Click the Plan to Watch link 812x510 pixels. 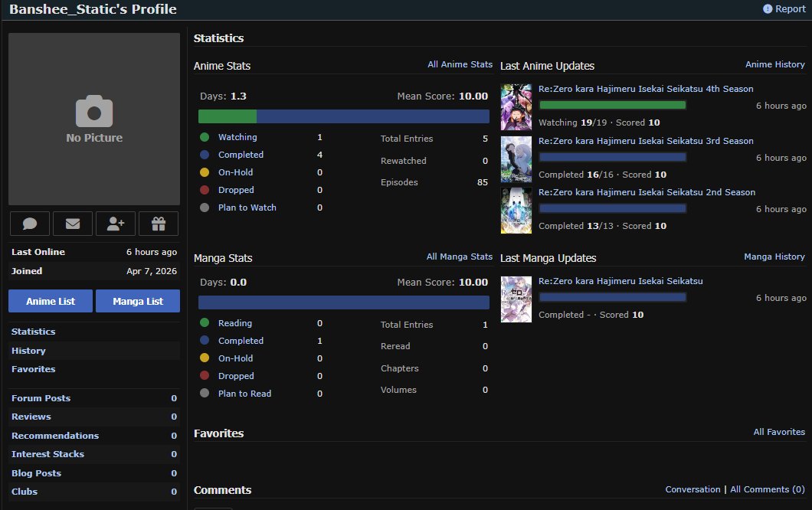(247, 208)
